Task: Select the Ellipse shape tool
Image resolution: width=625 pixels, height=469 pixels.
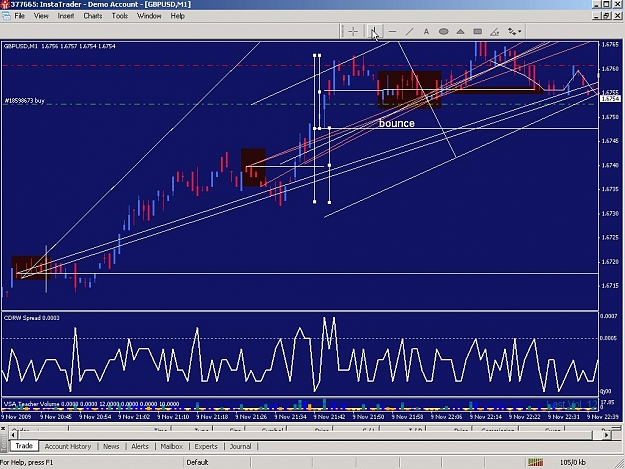Action: [x=443, y=31]
